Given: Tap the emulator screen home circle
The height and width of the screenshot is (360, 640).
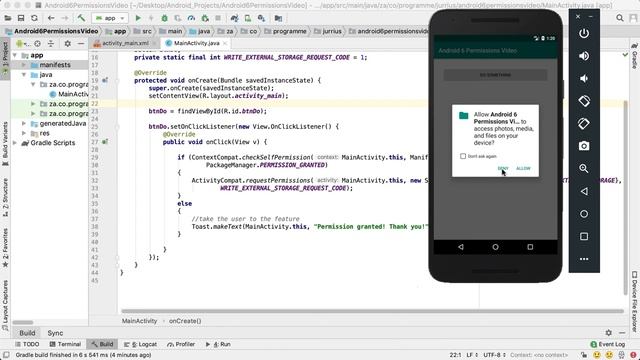Looking at the screenshot, I should point(495,247).
